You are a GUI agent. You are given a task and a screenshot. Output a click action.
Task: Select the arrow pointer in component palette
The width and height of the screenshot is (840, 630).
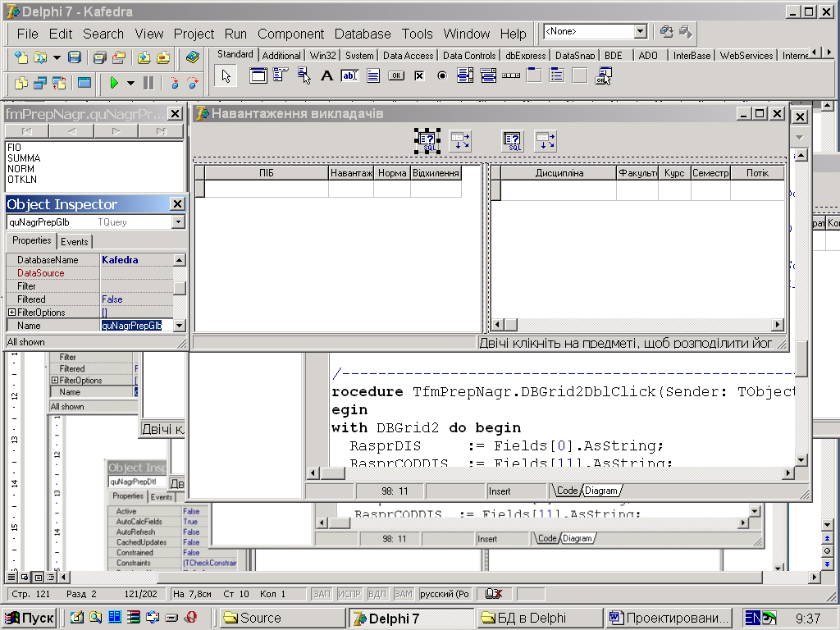click(226, 76)
